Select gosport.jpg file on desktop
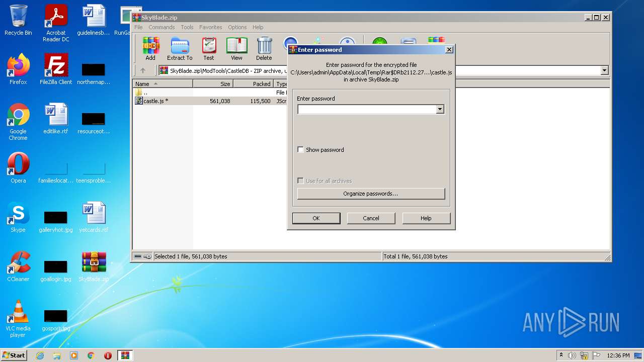 pyautogui.click(x=56, y=320)
